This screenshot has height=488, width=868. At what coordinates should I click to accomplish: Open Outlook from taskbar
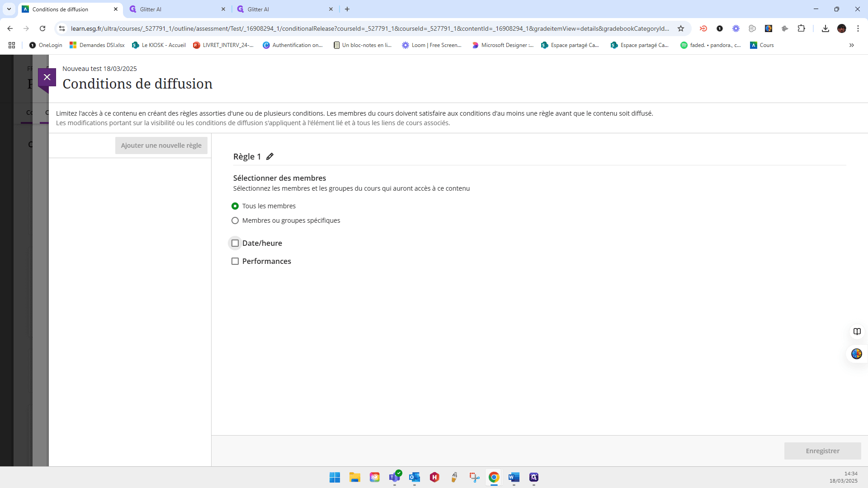click(415, 477)
